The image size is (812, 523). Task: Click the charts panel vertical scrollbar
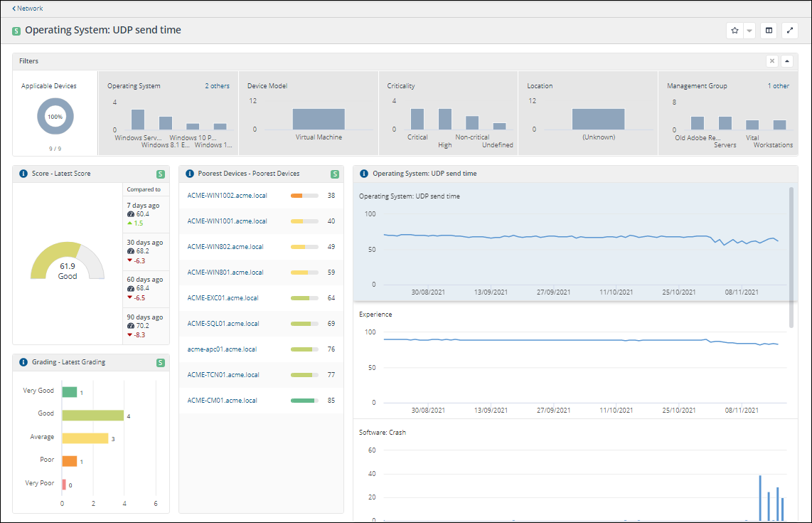click(x=791, y=258)
